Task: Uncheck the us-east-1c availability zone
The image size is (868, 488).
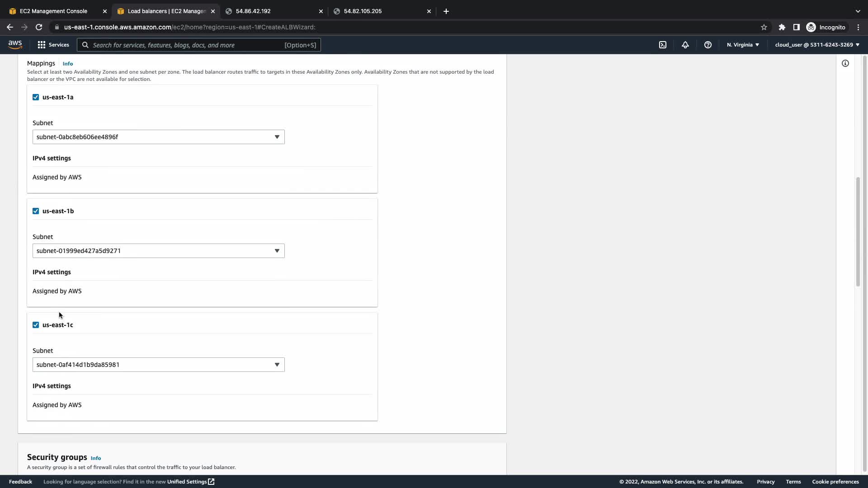Action: (36, 325)
